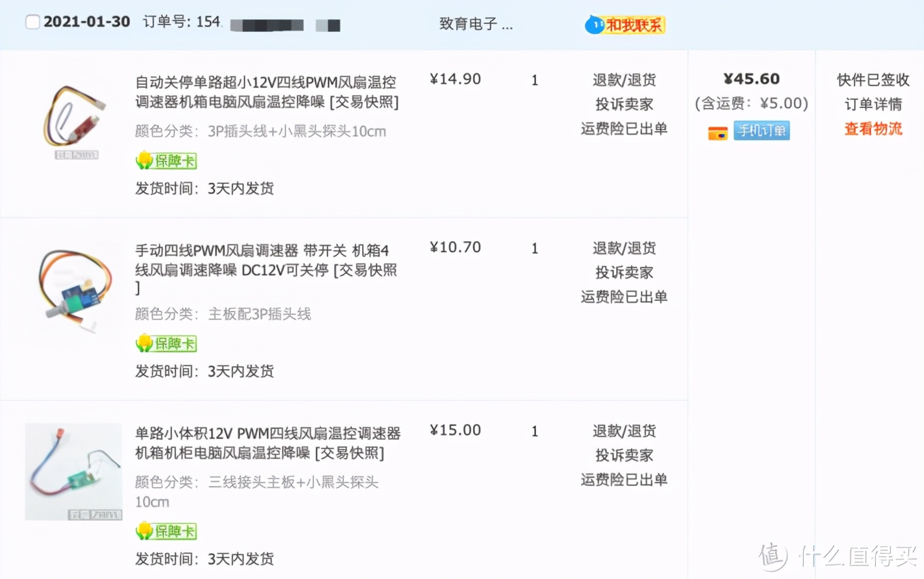Open 订单详情 for this order

coord(873,104)
